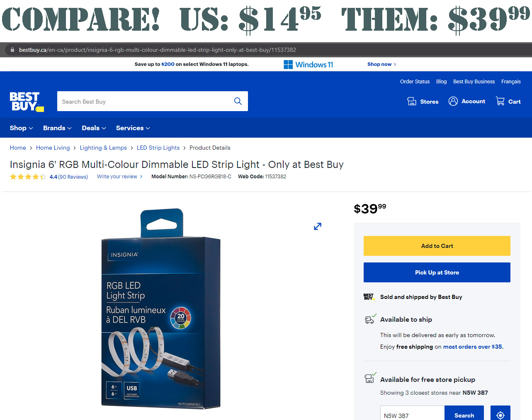Open the Order Status link

point(415,82)
